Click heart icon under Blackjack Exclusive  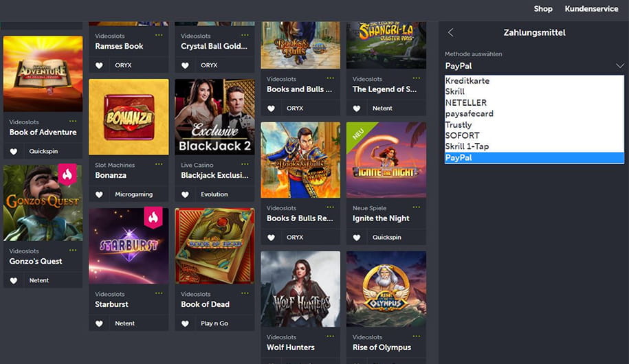185,194
